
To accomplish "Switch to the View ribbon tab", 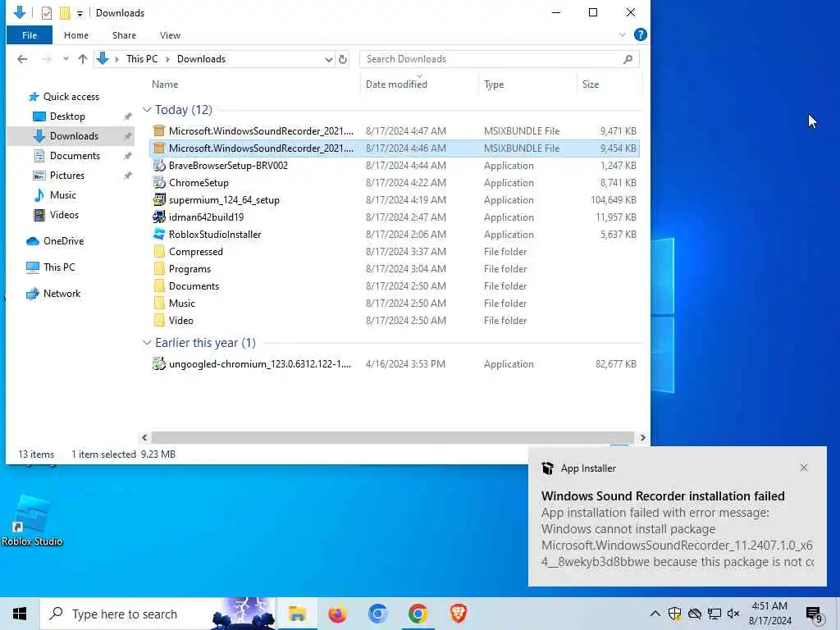I will (x=170, y=35).
